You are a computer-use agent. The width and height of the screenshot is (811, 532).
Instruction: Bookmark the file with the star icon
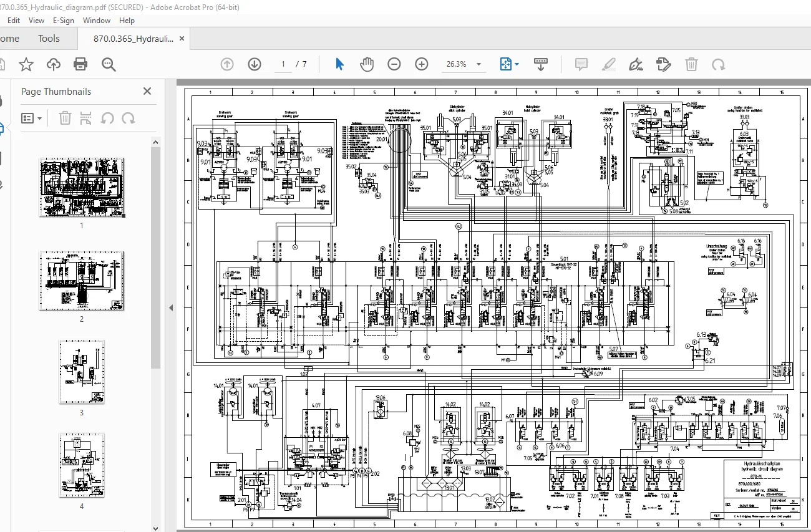coord(26,64)
